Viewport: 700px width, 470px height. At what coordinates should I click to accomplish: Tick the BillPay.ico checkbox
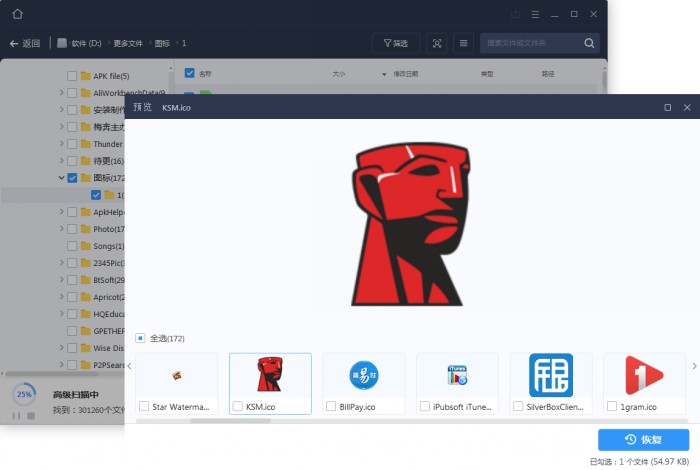coord(331,407)
